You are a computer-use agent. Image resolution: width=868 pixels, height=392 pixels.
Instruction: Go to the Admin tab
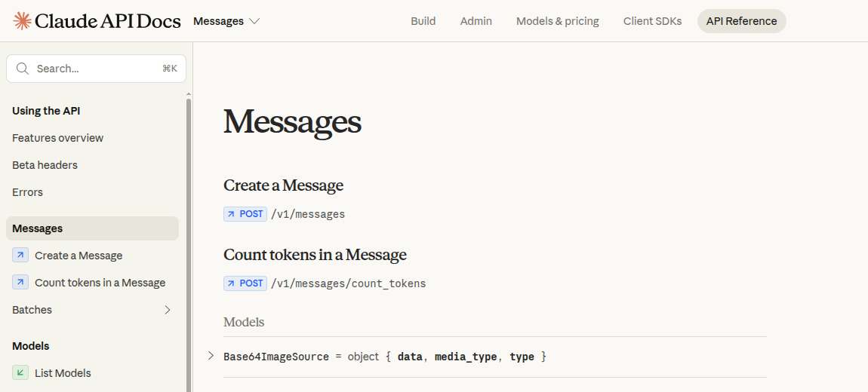click(x=476, y=21)
